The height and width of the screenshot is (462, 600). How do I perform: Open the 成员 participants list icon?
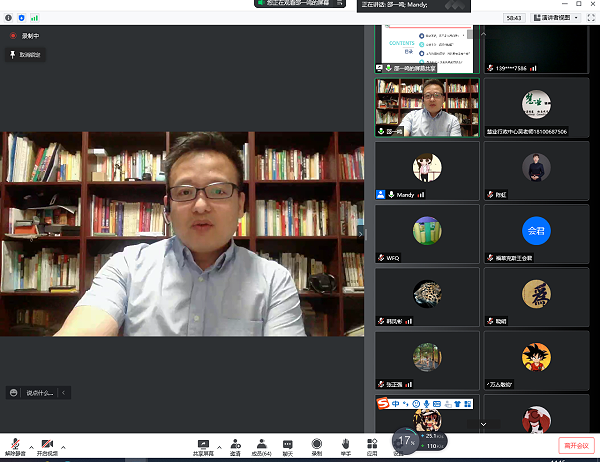[x=262, y=444]
